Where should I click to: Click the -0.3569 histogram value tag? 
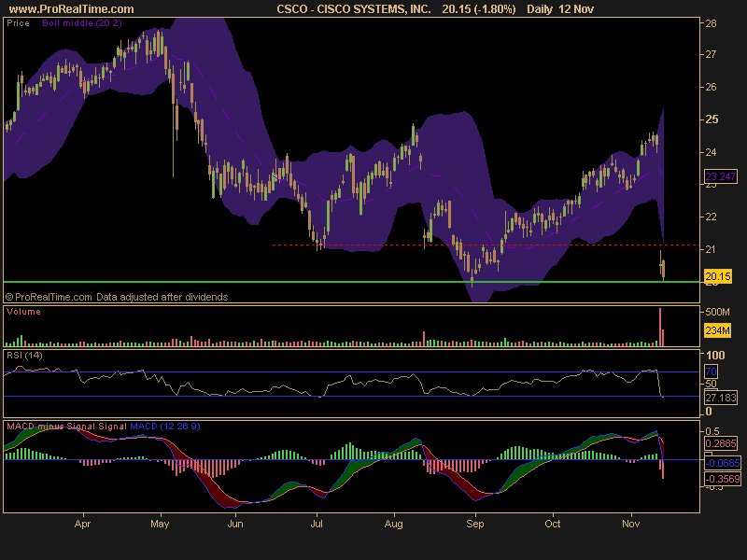tap(722, 479)
